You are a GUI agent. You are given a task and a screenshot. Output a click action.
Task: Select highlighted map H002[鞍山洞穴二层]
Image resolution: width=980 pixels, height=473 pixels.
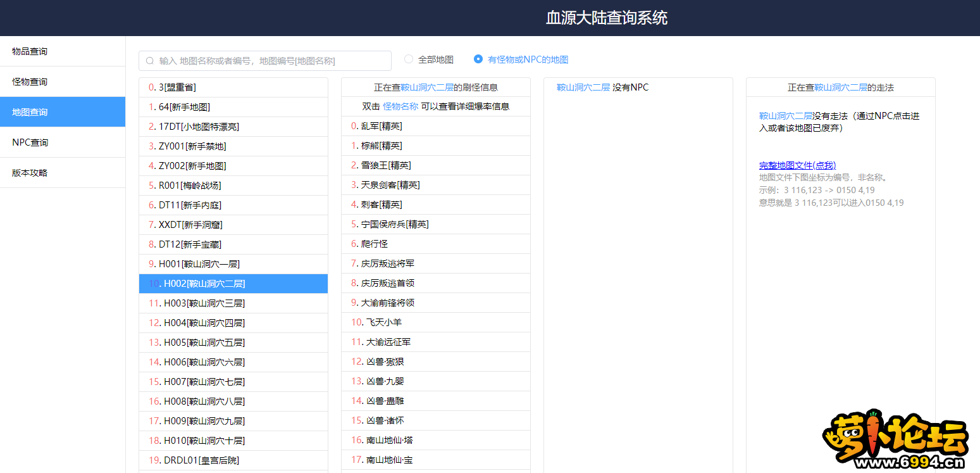click(233, 284)
